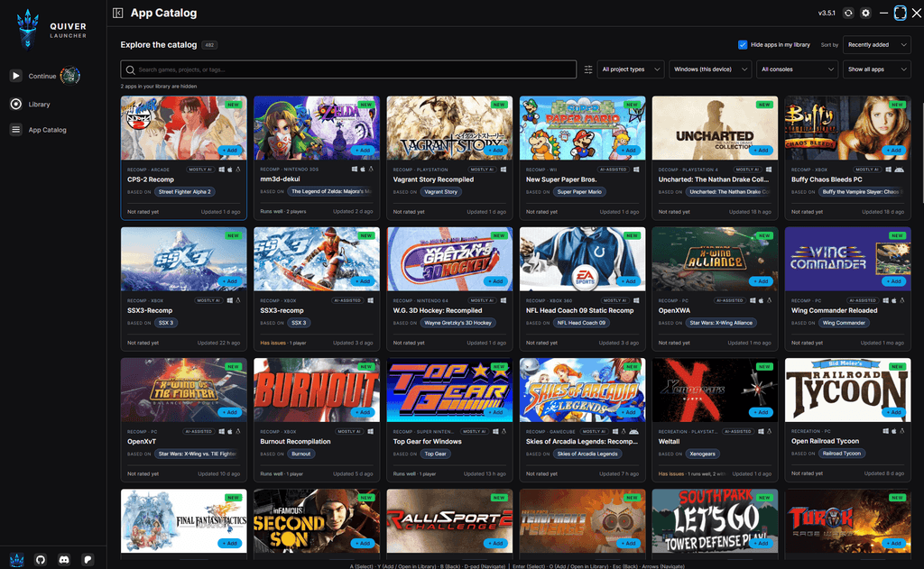Click Windows icon on New Super Paper Bros. card
This screenshot has width=924, height=569.
coord(636,170)
